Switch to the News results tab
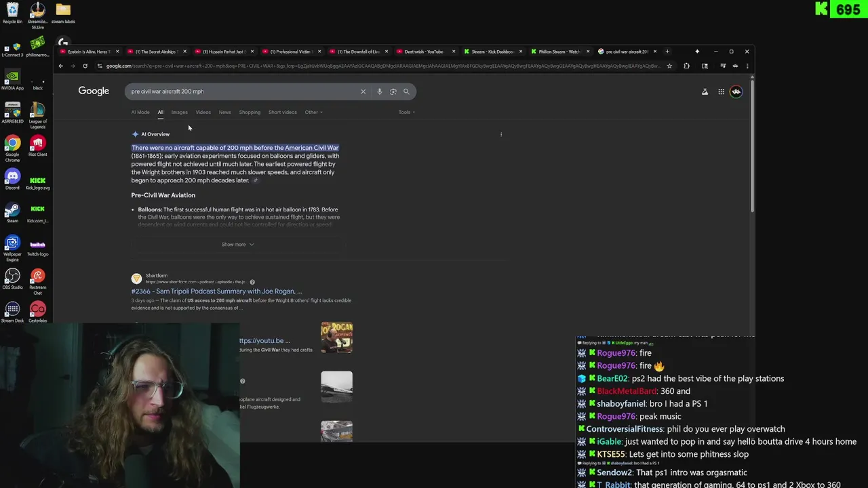The image size is (868, 488). click(224, 112)
